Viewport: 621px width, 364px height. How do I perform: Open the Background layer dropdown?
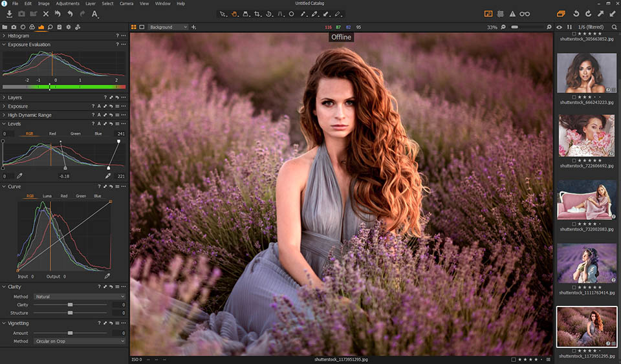(168, 27)
